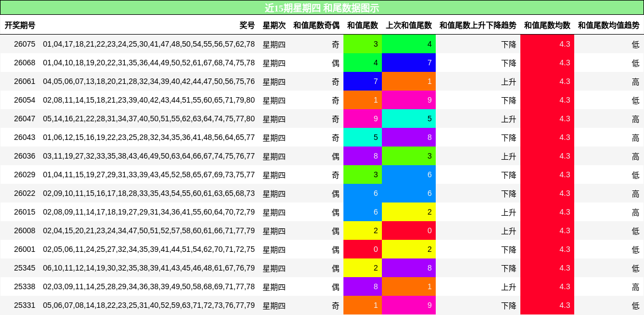Click the 开奖期号 column header
This screenshot has height=315, width=644.
tap(20, 25)
